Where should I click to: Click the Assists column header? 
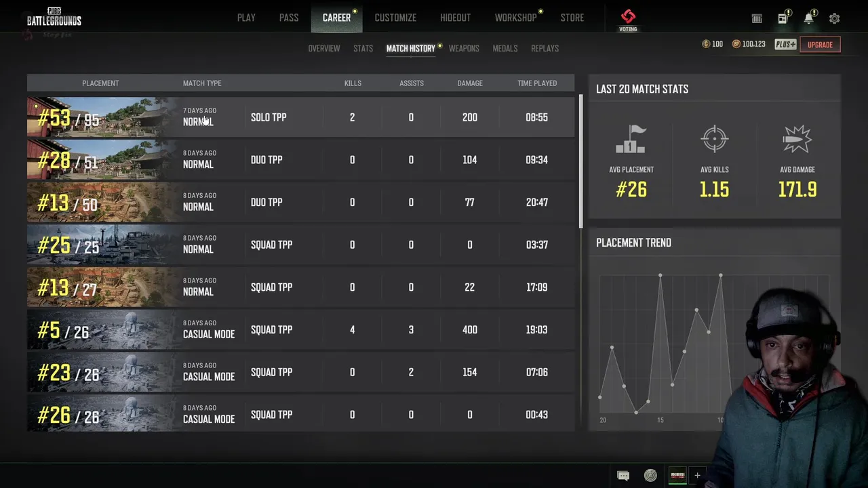(412, 83)
